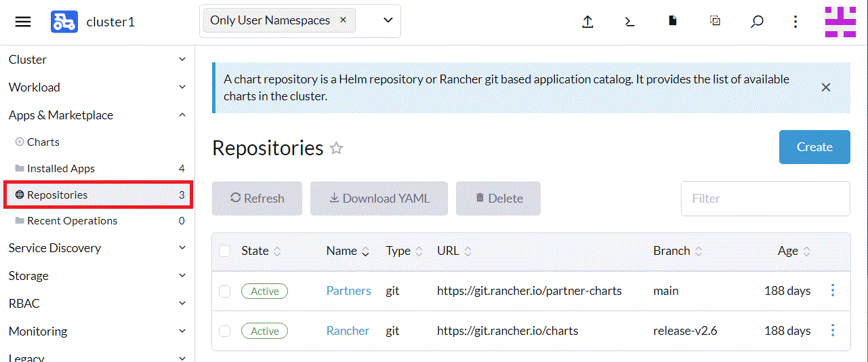Go to Installed Apps in the sidebar
The width and height of the screenshot is (868, 362).
[x=61, y=169]
